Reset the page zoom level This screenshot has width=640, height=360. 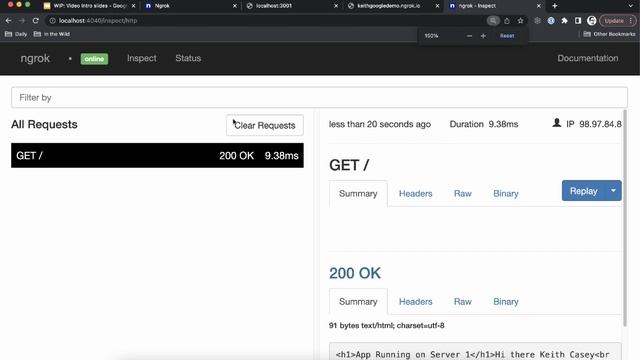(x=507, y=36)
